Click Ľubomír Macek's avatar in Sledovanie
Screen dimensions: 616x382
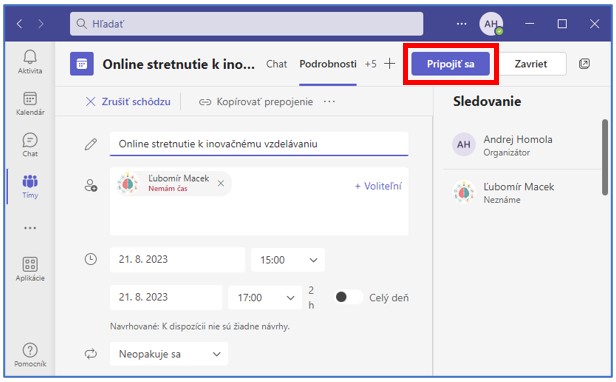[464, 192]
